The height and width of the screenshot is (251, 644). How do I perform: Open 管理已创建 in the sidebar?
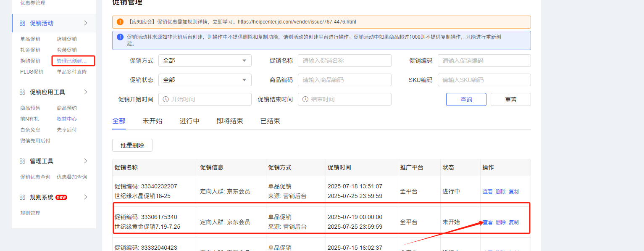tap(72, 61)
